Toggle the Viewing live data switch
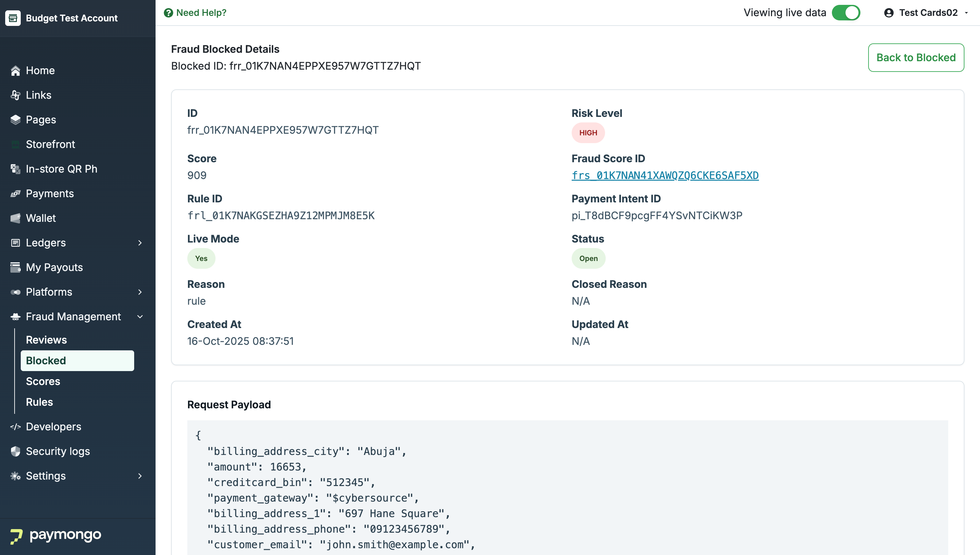The image size is (980, 555). [x=846, y=13]
